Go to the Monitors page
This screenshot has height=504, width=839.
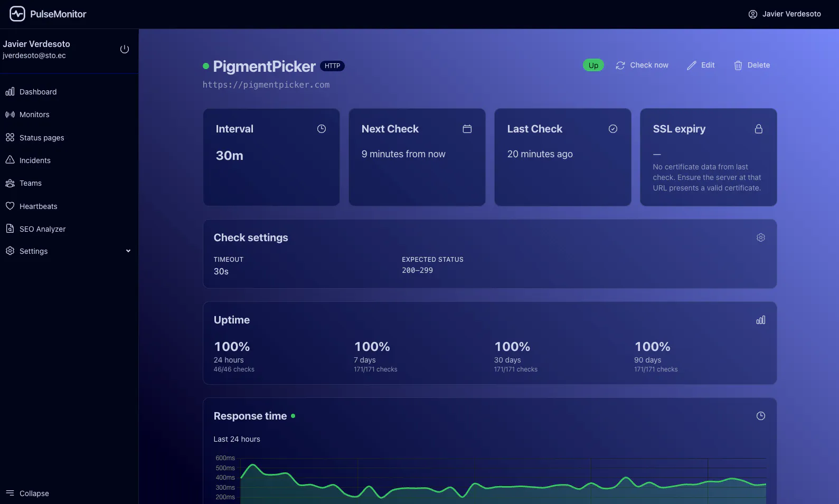click(x=69, y=115)
